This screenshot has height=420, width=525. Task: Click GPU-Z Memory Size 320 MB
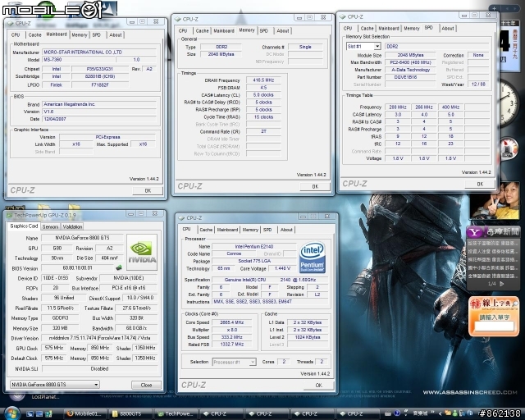[x=60, y=328]
